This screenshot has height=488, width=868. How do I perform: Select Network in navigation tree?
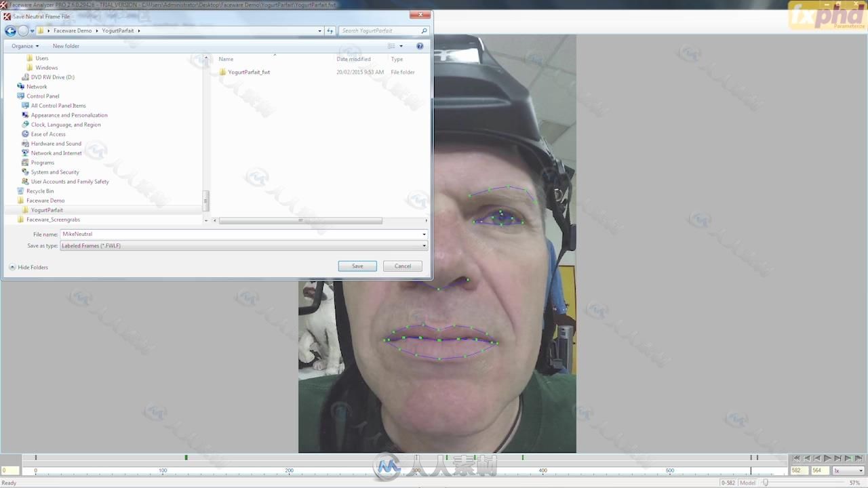37,87
